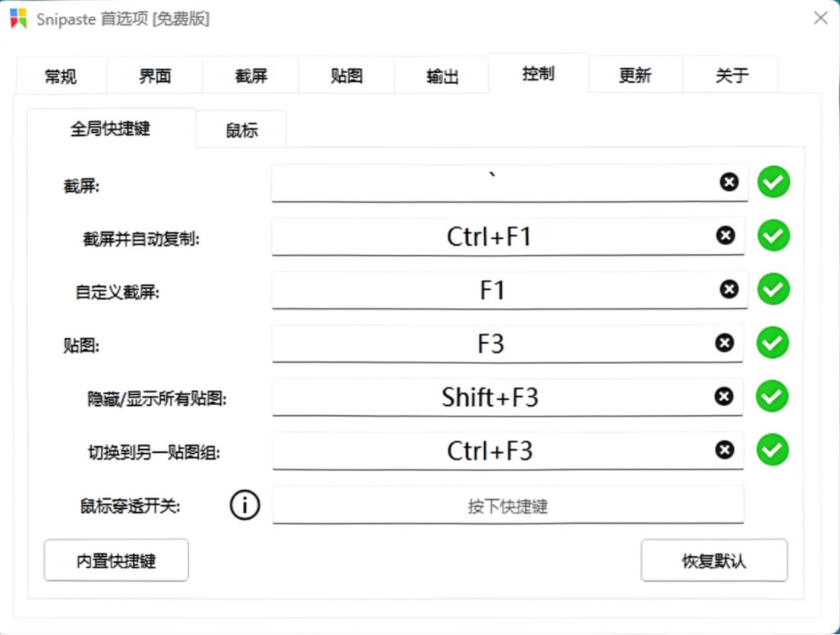Clear the F1 自定义截屏 hotkey
Viewport: 840px width, 635px height.
point(728,289)
